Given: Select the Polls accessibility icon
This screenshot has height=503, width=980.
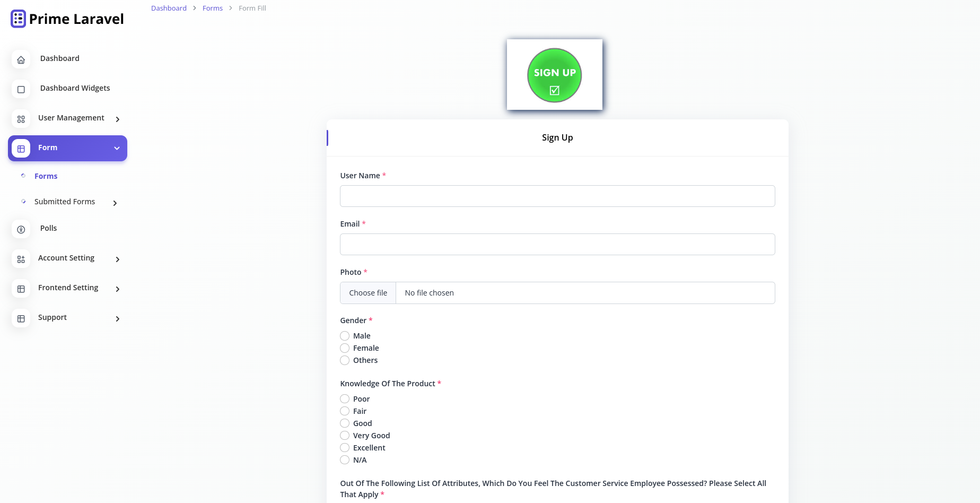Looking at the screenshot, I should 21,229.
